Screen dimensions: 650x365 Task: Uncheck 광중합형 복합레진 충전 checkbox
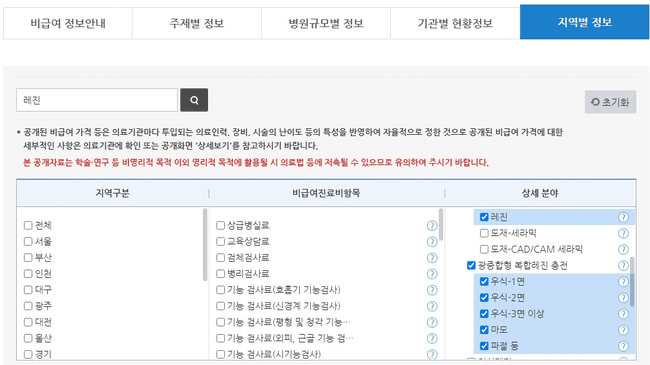point(471,265)
